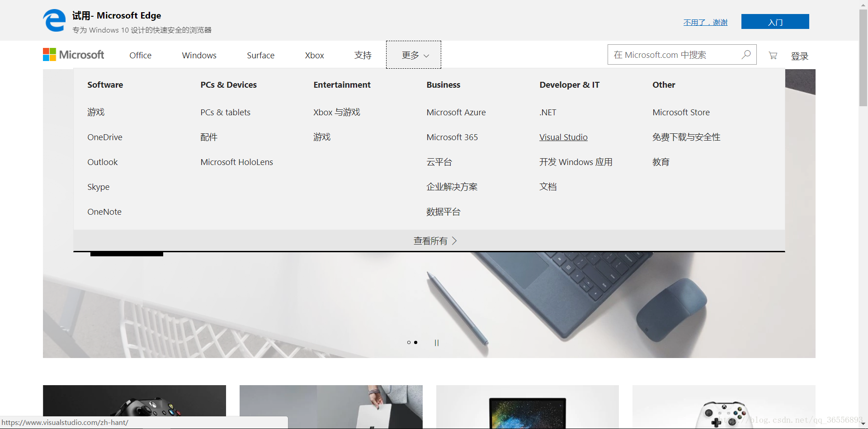Open the .NET link
Image resolution: width=868 pixels, height=429 pixels.
[x=548, y=112]
